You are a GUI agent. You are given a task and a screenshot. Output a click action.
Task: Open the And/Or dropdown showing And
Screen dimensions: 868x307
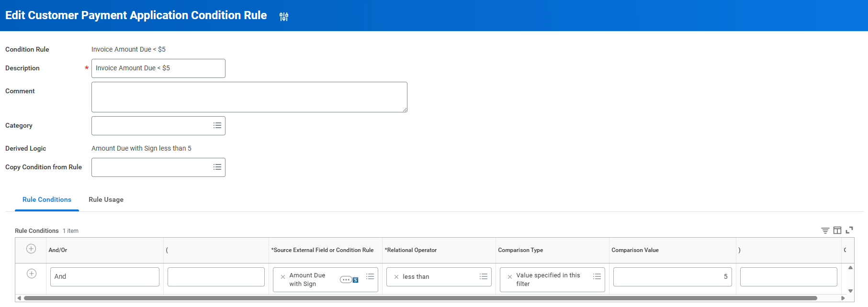[x=105, y=277]
